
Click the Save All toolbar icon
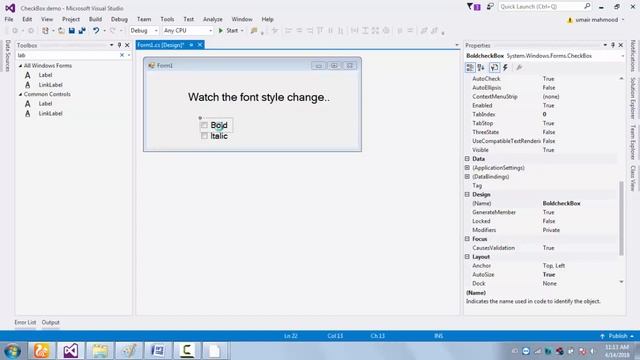pos(82,31)
